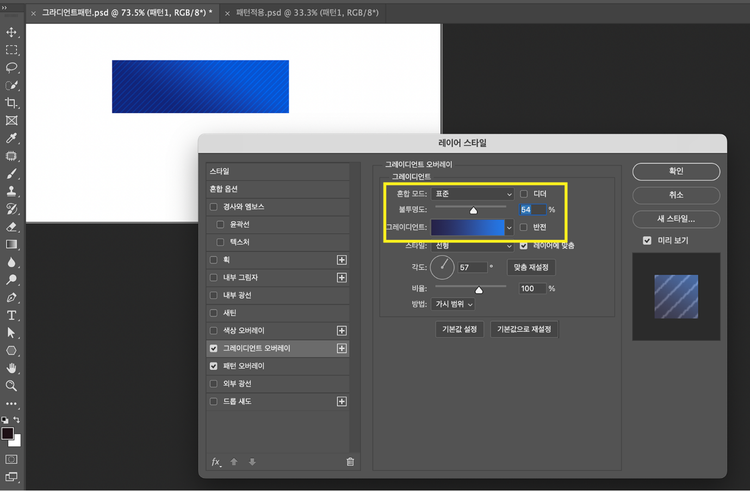Viewport: 750px width, 491px height.
Task: Toggle Quick Mask mode
Action: 11,459
